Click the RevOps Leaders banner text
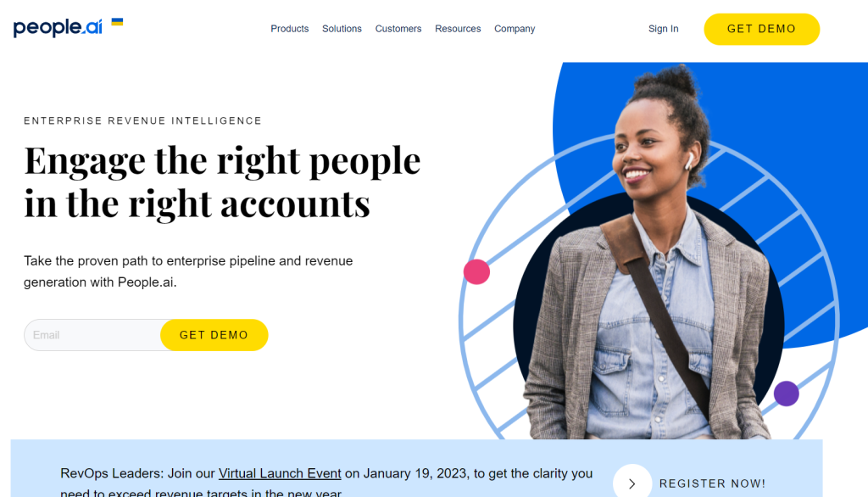The height and width of the screenshot is (497, 868). point(326,482)
